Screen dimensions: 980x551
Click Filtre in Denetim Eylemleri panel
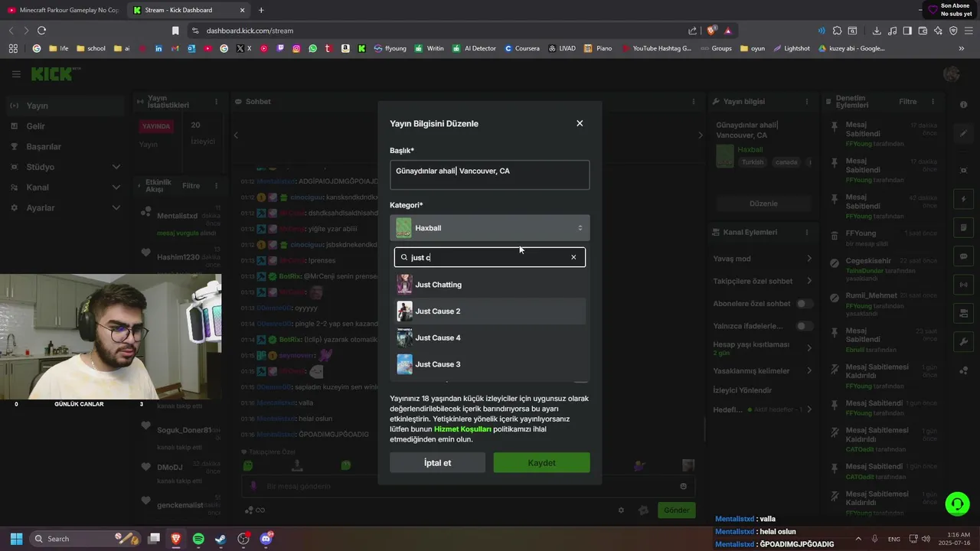907,102
